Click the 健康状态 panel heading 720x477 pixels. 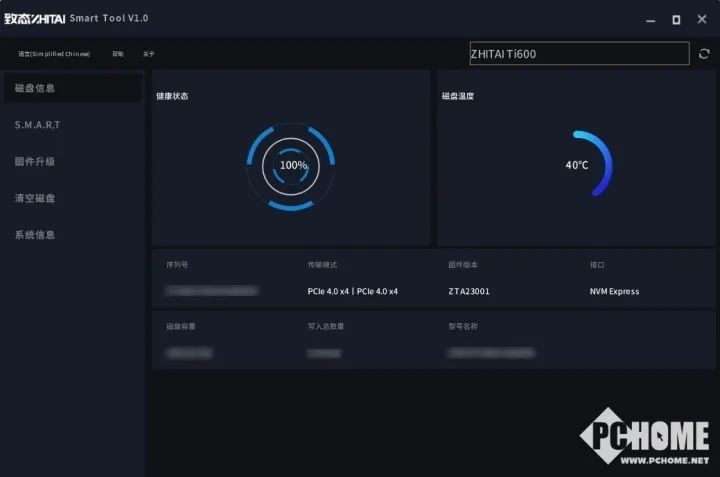[172, 96]
